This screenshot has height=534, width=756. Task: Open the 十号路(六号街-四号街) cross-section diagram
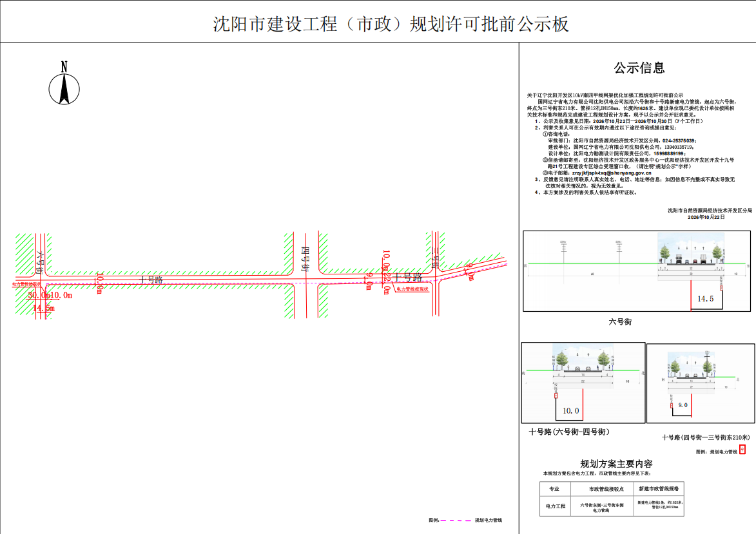tap(583, 383)
